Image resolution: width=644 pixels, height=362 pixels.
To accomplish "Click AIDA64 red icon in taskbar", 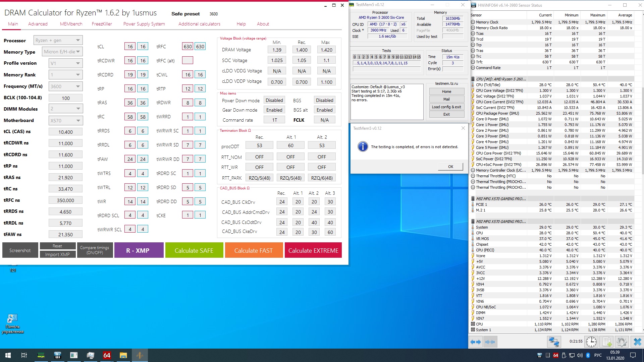I will [x=107, y=355].
